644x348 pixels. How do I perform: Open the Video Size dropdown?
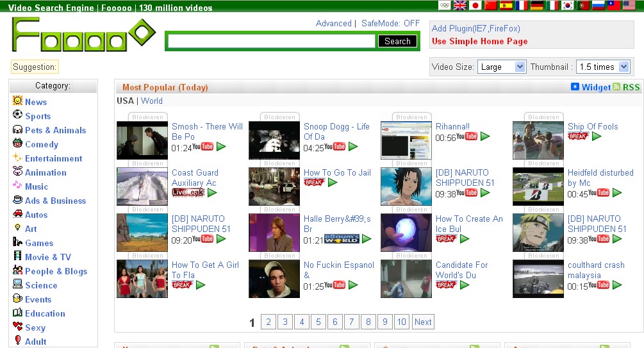(x=502, y=67)
